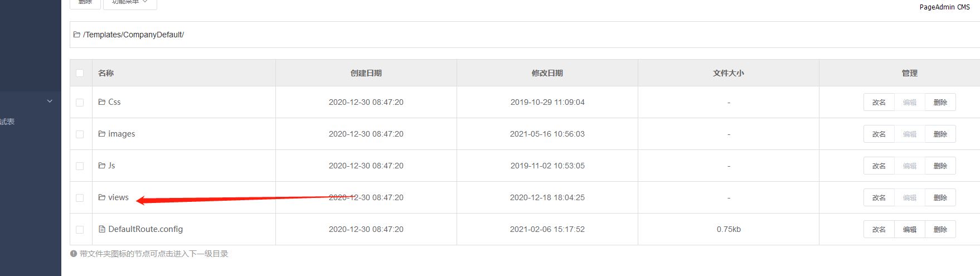Click Delete button for the Js folder

point(940,166)
